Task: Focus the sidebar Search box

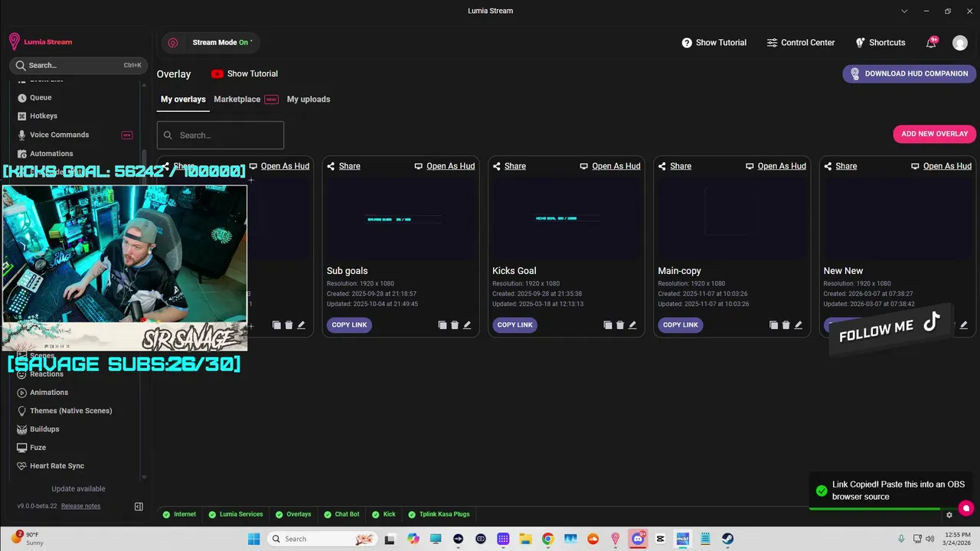Action: pyautogui.click(x=78, y=66)
